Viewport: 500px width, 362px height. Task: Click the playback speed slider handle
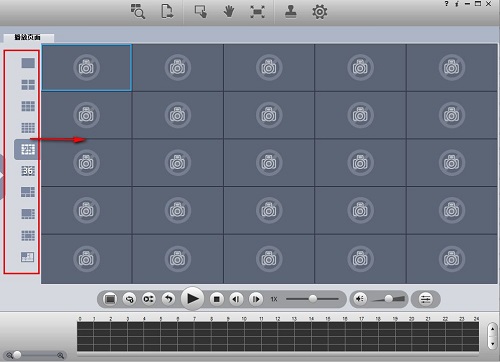coord(313,299)
